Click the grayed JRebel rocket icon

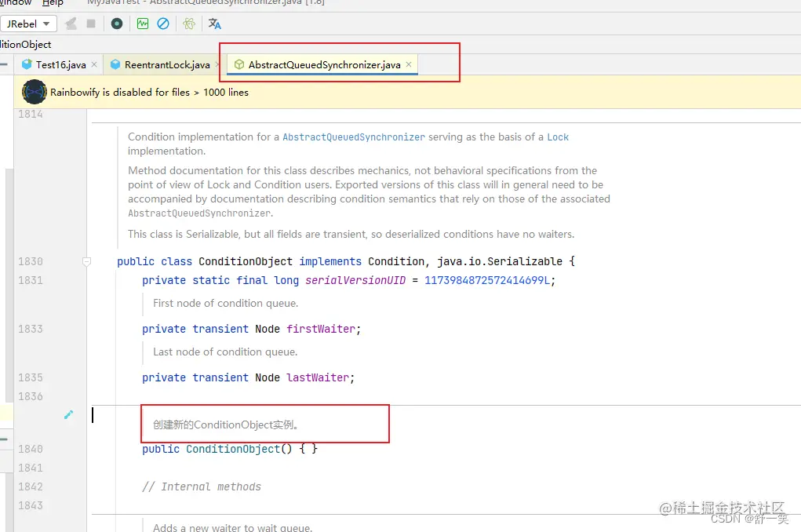coord(71,24)
